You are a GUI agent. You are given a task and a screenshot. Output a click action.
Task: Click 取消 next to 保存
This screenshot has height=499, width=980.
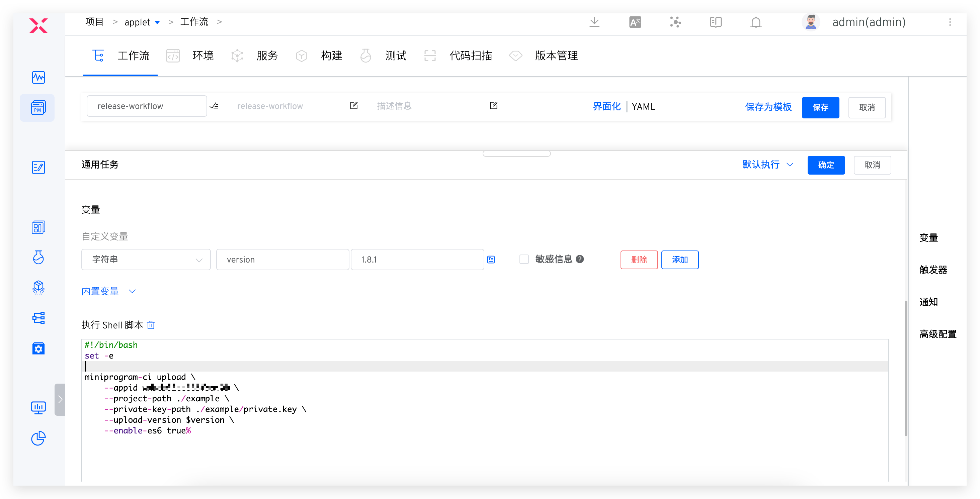click(x=867, y=108)
